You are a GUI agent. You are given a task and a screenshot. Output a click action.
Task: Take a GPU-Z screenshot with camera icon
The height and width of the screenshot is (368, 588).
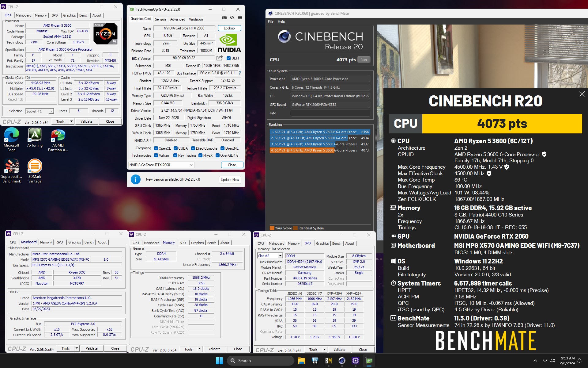(x=224, y=18)
